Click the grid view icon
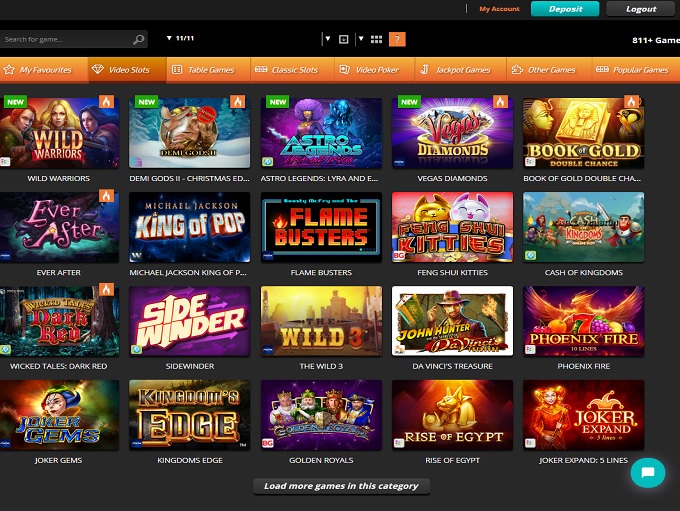680x511 pixels. pyautogui.click(x=376, y=39)
